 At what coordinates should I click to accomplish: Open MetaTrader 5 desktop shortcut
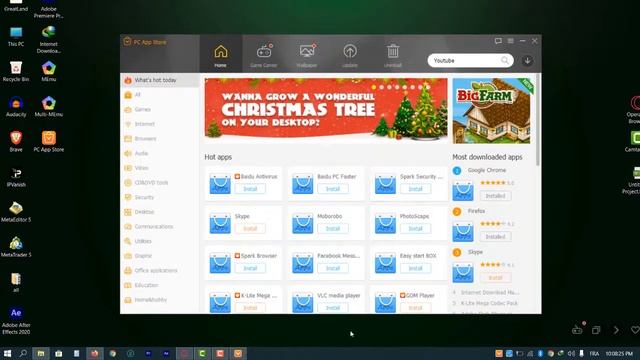click(16, 247)
